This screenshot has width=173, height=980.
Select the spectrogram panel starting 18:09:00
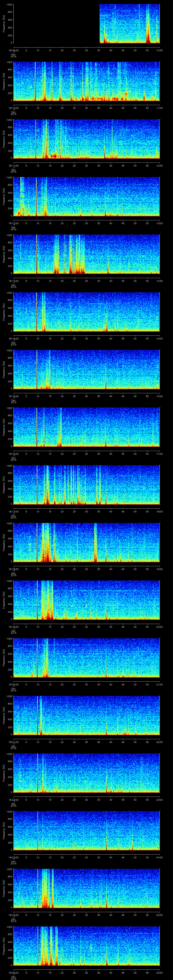[x=87, y=24]
